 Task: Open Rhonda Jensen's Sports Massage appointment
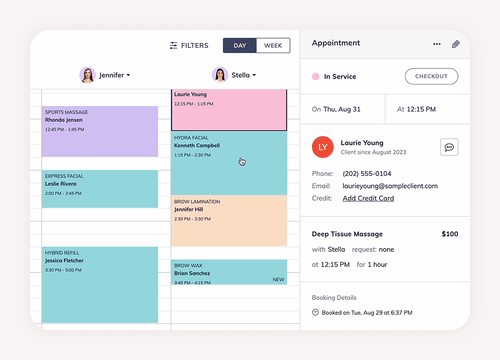click(x=100, y=131)
